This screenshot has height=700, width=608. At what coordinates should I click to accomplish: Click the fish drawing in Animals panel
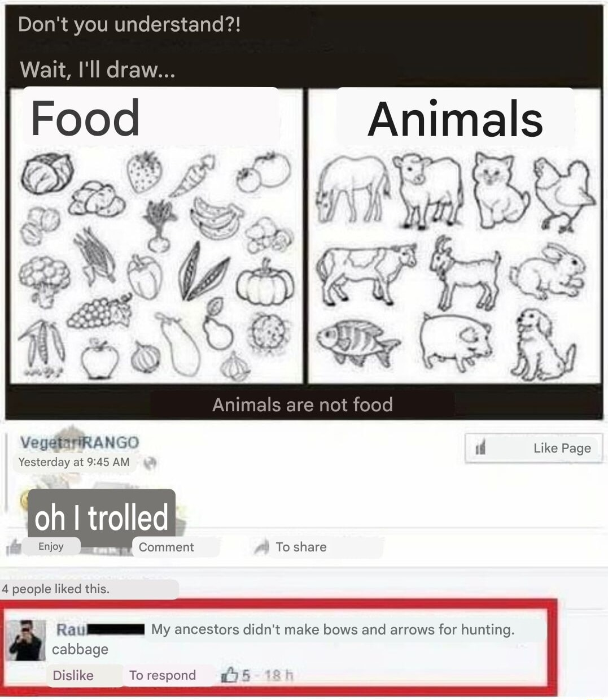[357, 342]
